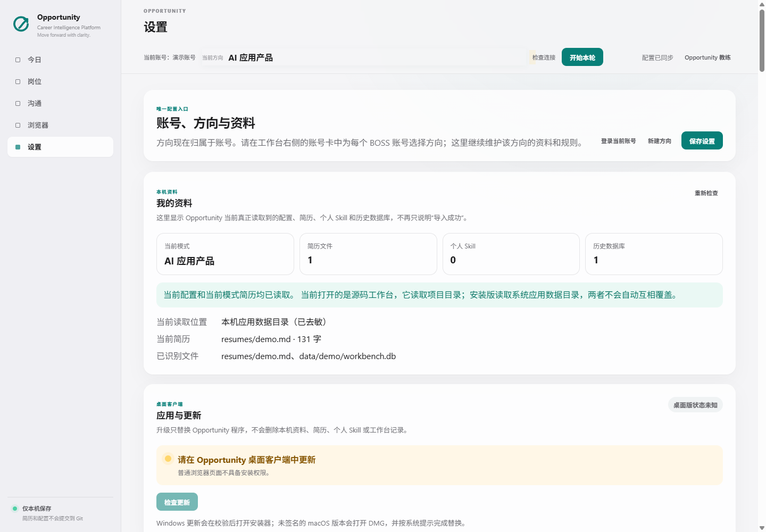Click the green 设置 square icon
The width and height of the screenshot is (766, 532).
click(18, 147)
